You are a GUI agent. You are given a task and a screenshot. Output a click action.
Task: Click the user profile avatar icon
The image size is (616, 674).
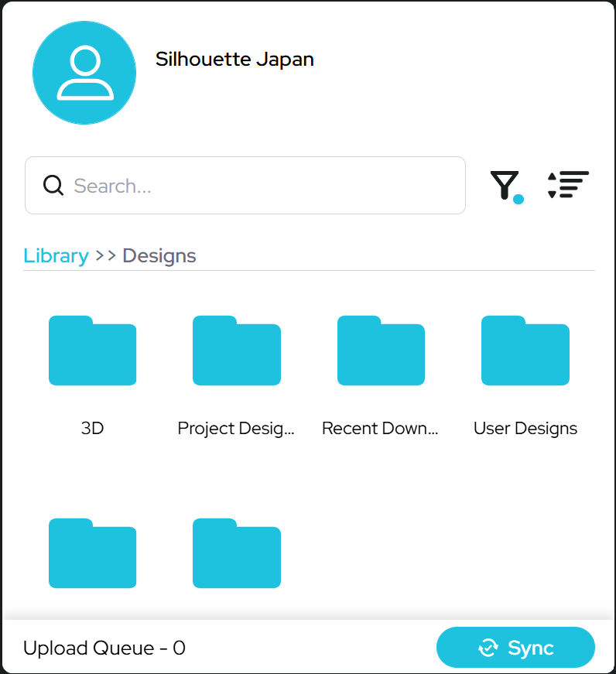84,73
